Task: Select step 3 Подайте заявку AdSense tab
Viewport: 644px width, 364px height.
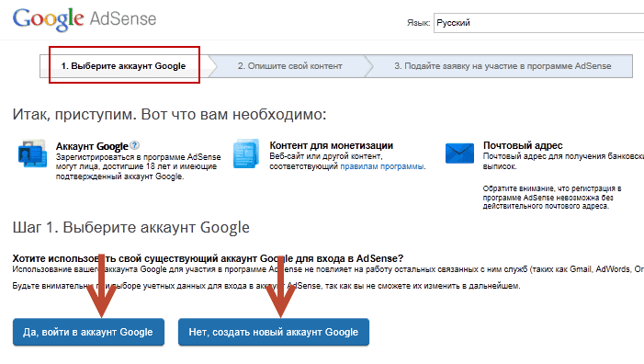Action: point(503,66)
